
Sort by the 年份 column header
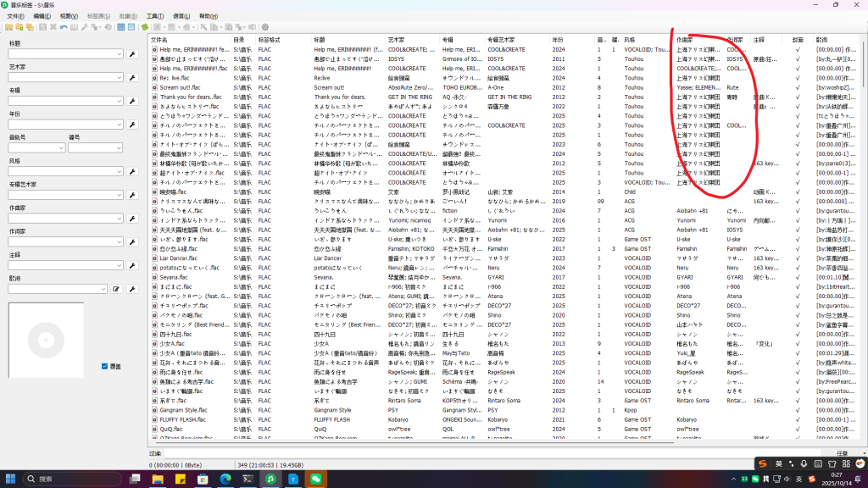[x=557, y=40]
